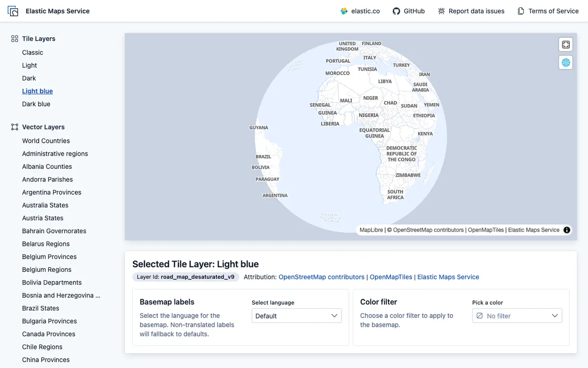This screenshot has width=588, height=368.
Task: Open Andorra Parishes vector layer
Action: tap(48, 180)
